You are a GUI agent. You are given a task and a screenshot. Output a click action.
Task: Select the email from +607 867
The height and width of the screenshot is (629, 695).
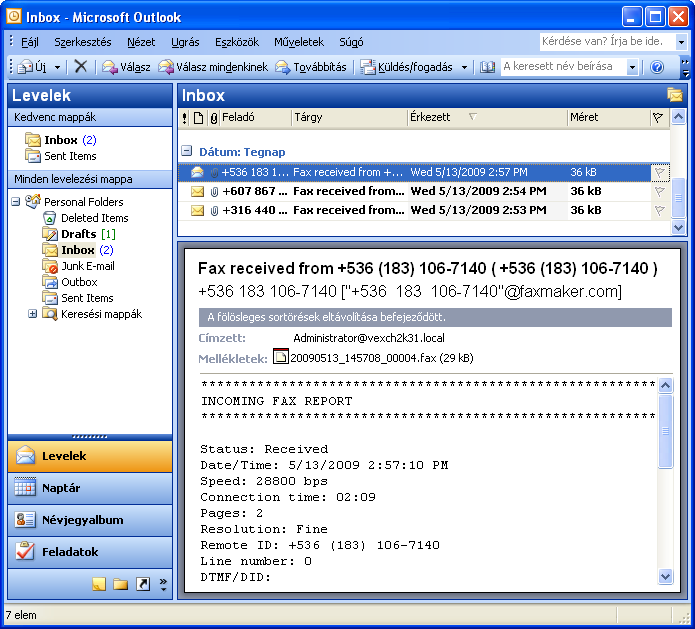[424, 191]
